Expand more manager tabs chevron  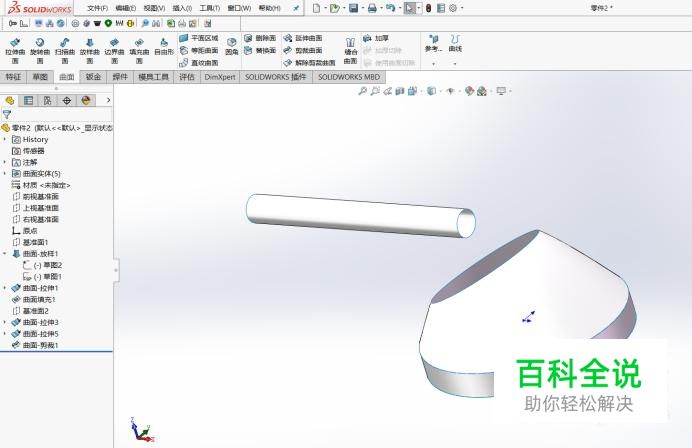[108, 101]
